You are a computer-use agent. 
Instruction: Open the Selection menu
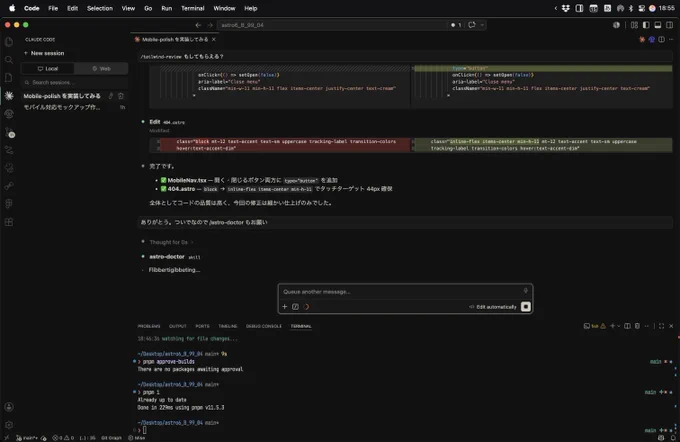100,8
